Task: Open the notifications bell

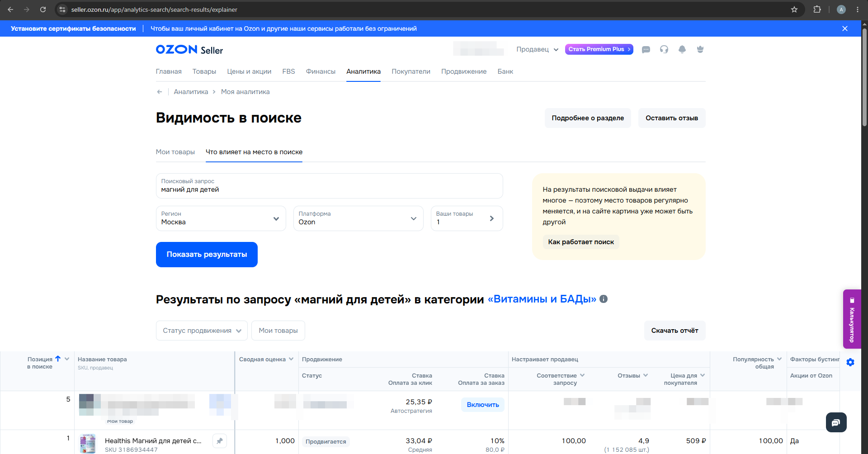Action: pos(682,49)
